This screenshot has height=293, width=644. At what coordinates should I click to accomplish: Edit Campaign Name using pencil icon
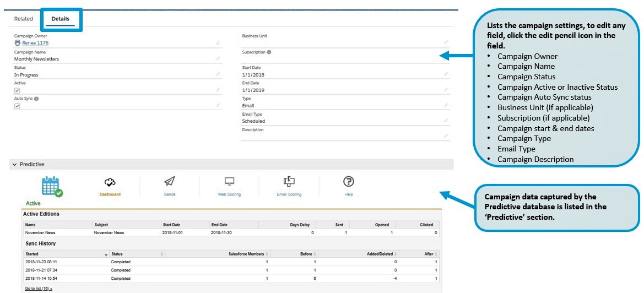tap(218, 58)
